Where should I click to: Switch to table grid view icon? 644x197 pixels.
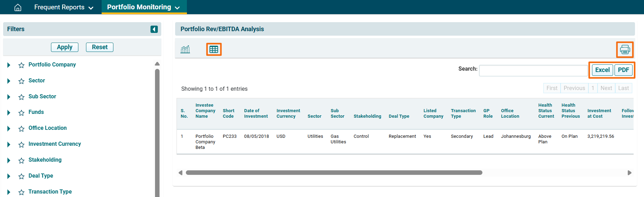[214, 50]
